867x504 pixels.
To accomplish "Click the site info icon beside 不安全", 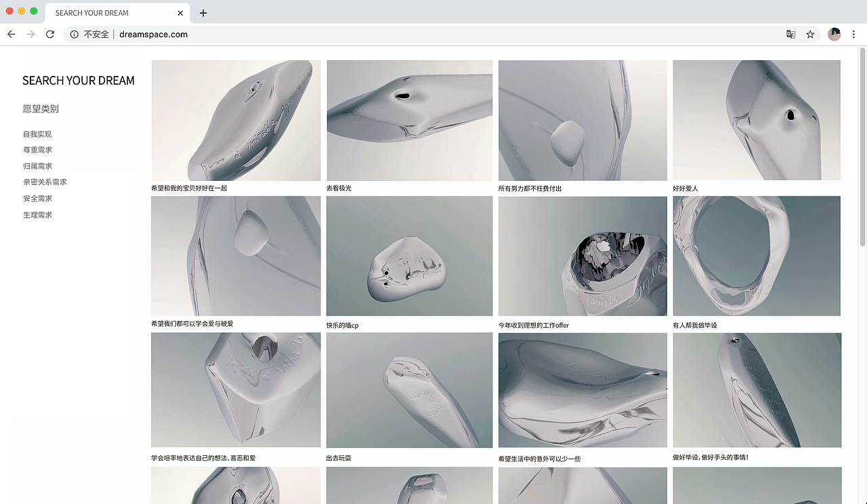I will (x=74, y=34).
